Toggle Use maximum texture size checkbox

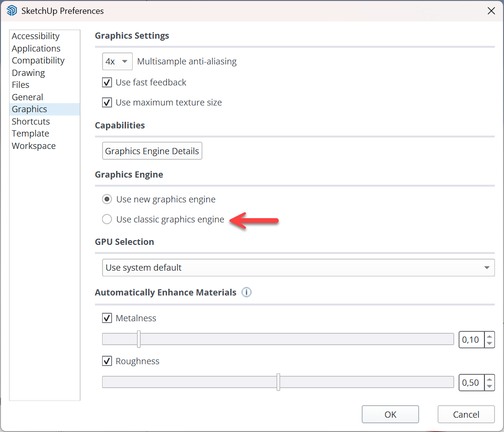[107, 102]
